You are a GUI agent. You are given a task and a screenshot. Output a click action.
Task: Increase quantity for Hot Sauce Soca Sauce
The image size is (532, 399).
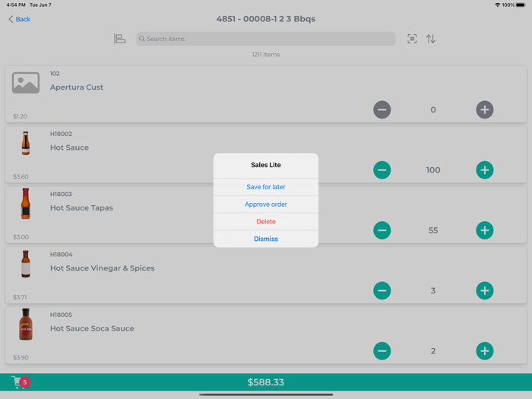pyautogui.click(x=485, y=351)
